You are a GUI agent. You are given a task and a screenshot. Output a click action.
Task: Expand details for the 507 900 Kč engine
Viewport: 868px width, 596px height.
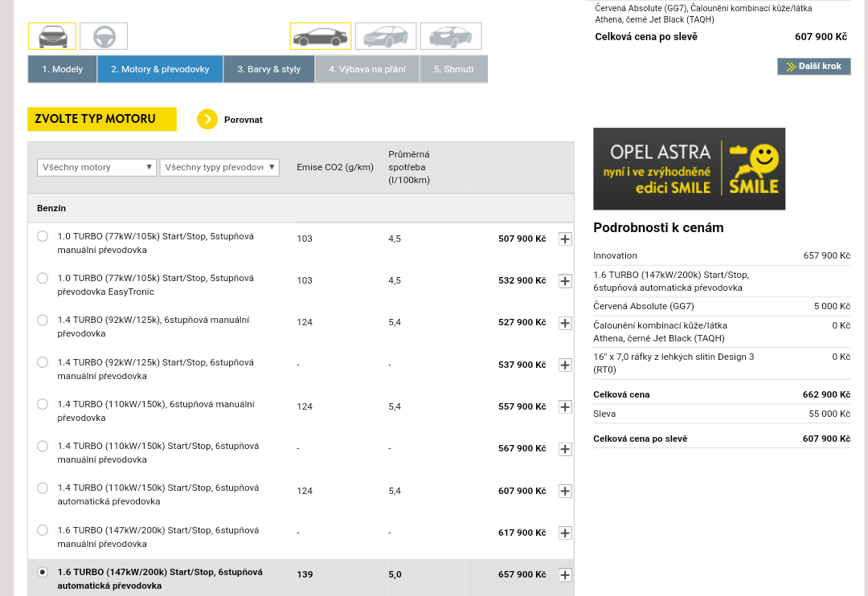click(x=565, y=239)
